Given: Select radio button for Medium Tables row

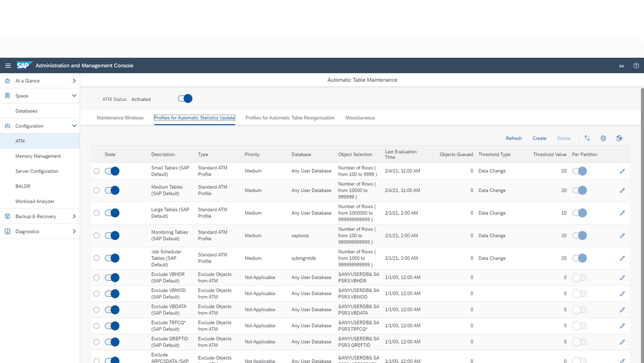Looking at the screenshot, I should (96, 190).
